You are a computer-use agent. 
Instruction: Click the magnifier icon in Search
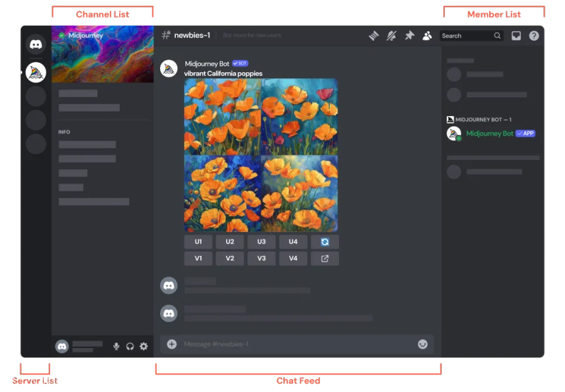[x=497, y=36]
